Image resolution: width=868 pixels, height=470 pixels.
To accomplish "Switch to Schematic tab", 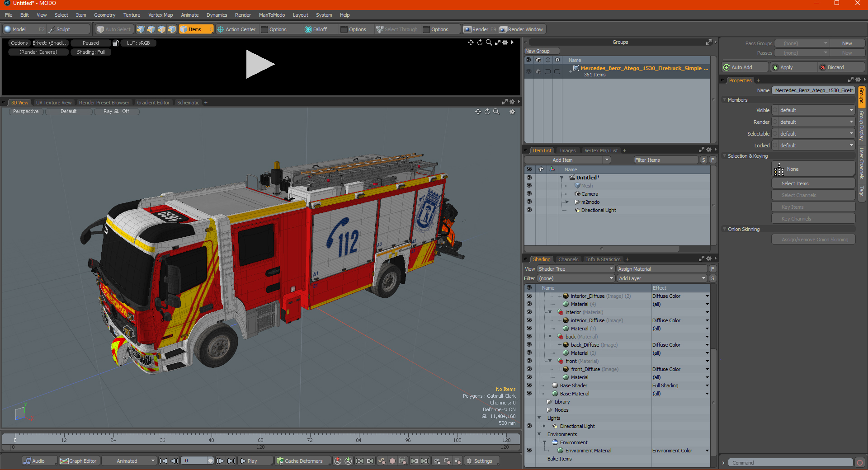I will 188,103.
